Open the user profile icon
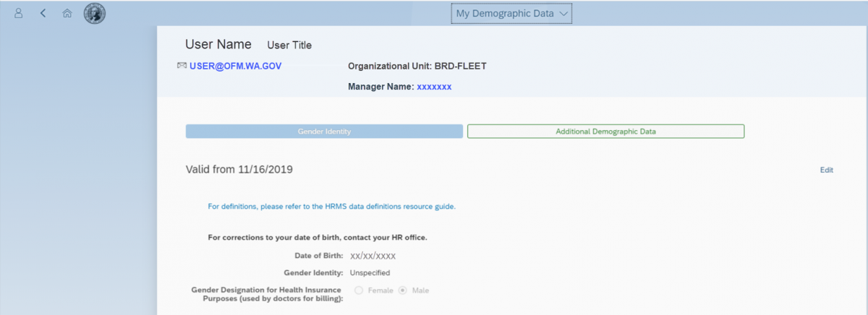 tap(20, 13)
